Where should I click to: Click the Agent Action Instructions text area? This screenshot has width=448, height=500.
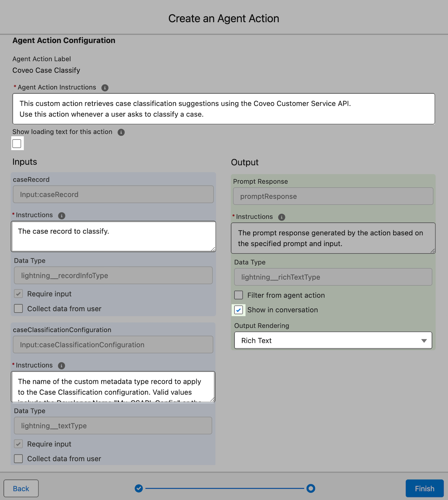point(224,109)
